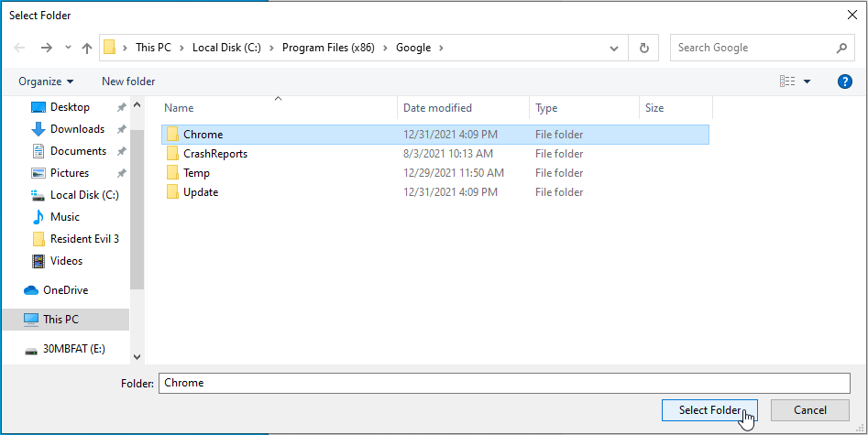Screen dimensions: 868x435
Task: Create a New folder
Action: coord(128,82)
